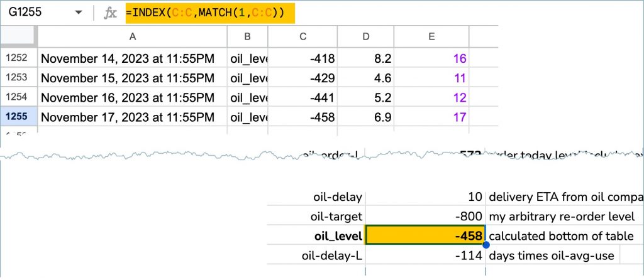The image size is (644, 280).
Task: Click the fx function icon
Action: [111, 13]
